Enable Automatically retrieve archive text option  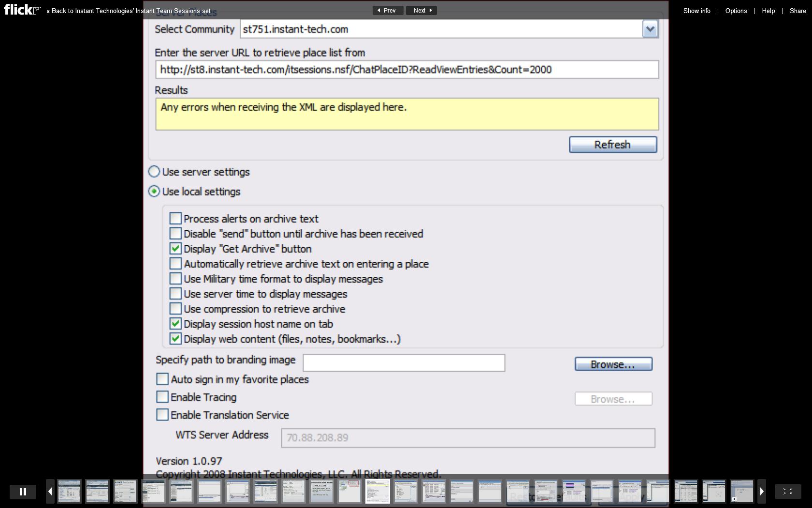(175, 264)
